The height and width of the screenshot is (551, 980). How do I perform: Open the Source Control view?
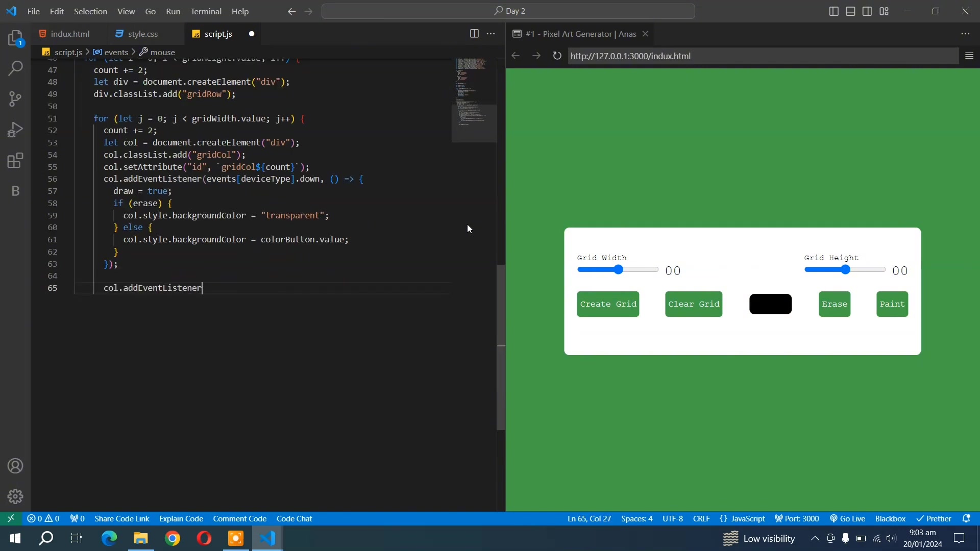tap(15, 99)
